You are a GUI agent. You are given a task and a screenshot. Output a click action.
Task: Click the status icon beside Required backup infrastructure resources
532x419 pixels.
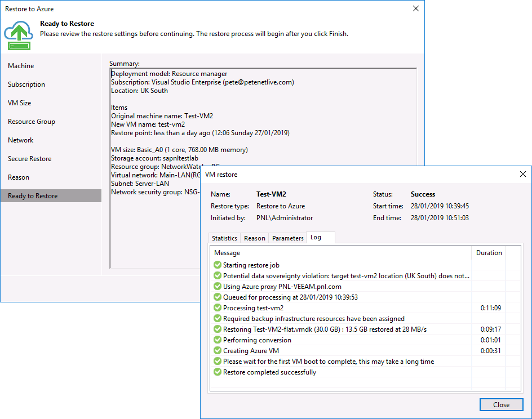[x=218, y=318]
